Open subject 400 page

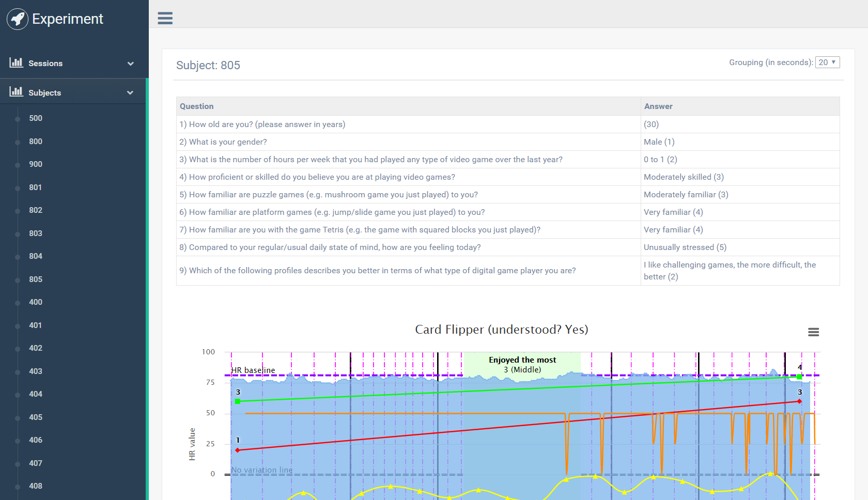[x=36, y=302]
